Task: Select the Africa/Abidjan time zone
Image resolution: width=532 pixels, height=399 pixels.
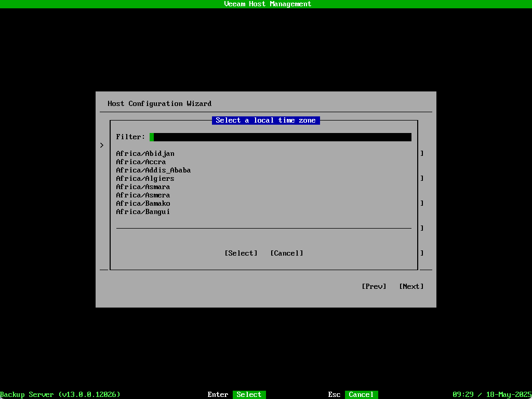Action: tap(145, 154)
